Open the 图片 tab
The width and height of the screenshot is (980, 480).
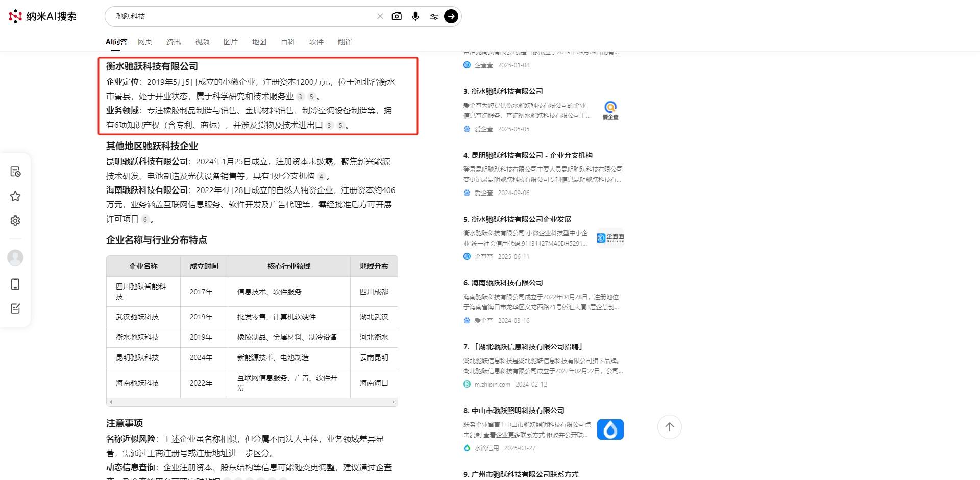click(231, 42)
